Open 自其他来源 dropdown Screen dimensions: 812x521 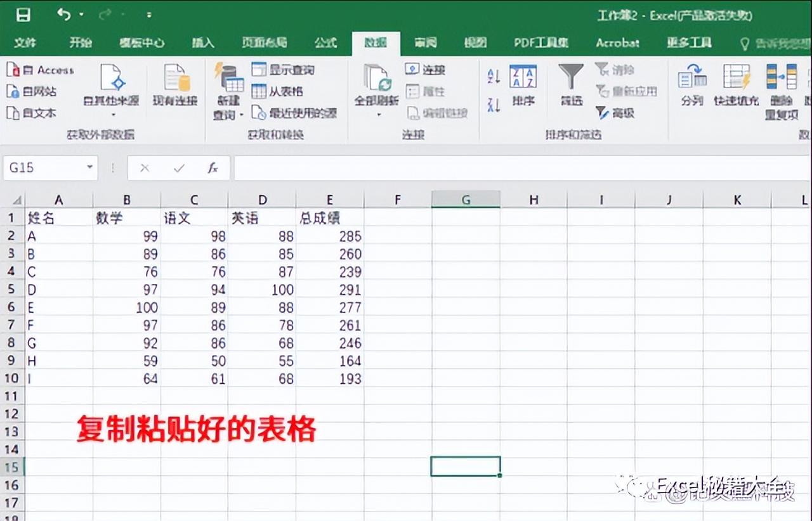pos(112,90)
